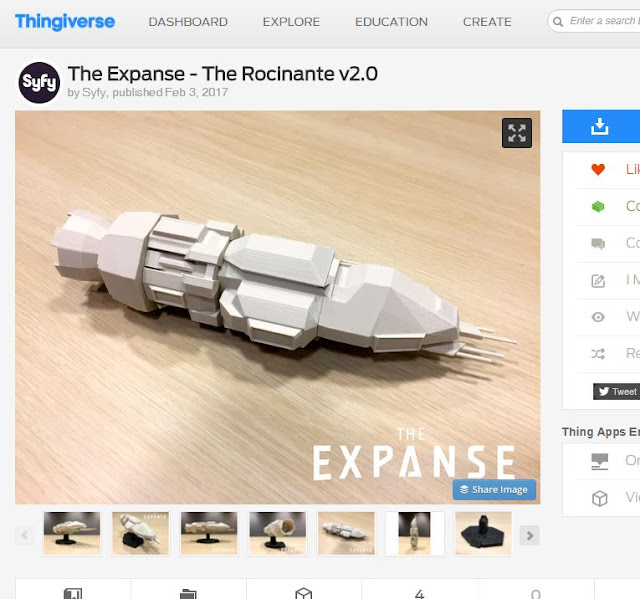Open the CREATE menu
The width and height of the screenshot is (640, 599).
(x=487, y=22)
